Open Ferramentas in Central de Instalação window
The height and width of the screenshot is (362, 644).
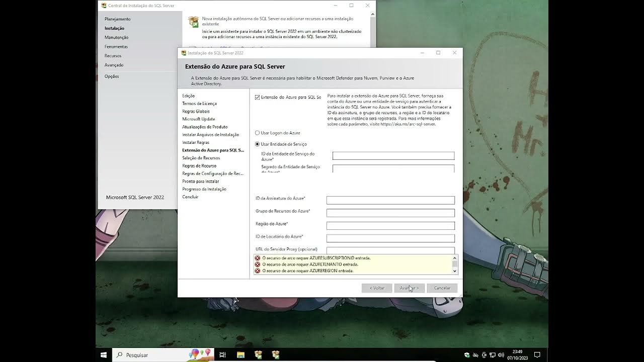(x=116, y=47)
